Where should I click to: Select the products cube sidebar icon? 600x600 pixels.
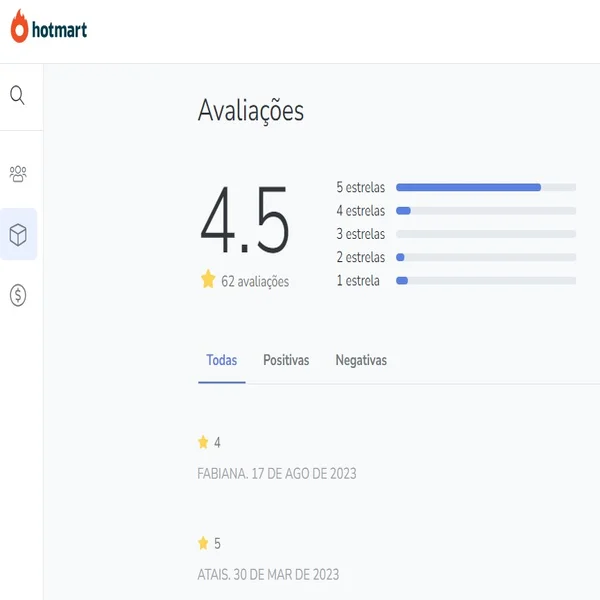[x=18, y=235]
